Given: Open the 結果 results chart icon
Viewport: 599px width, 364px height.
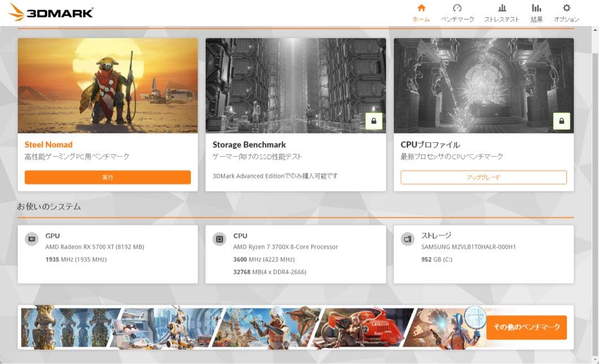Looking at the screenshot, I should point(536,8).
